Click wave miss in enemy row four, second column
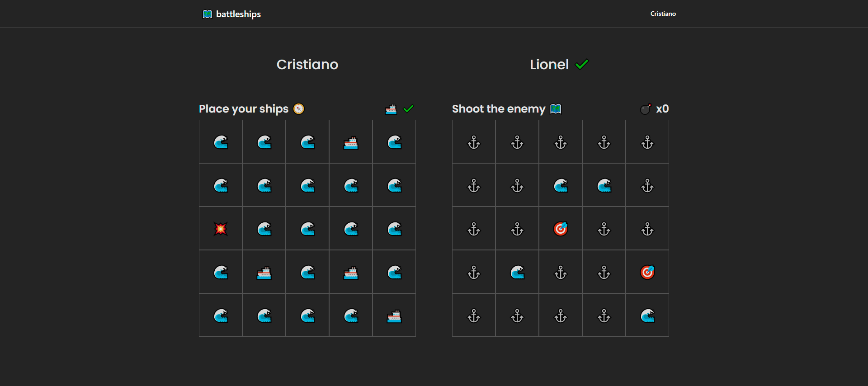 click(x=517, y=272)
